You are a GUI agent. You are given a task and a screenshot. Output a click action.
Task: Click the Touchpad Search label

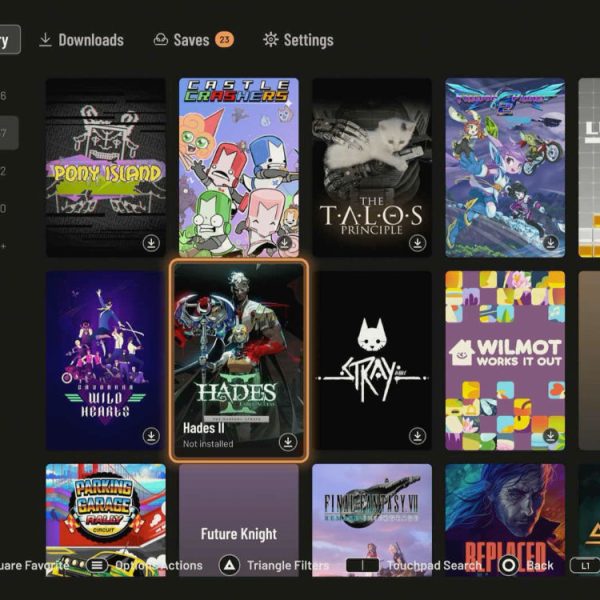(434, 566)
